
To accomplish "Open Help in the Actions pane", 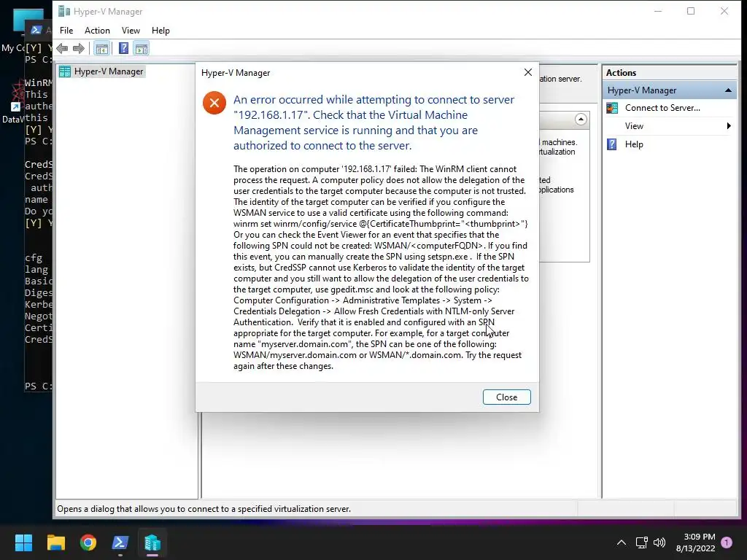I will pos(634,144).
